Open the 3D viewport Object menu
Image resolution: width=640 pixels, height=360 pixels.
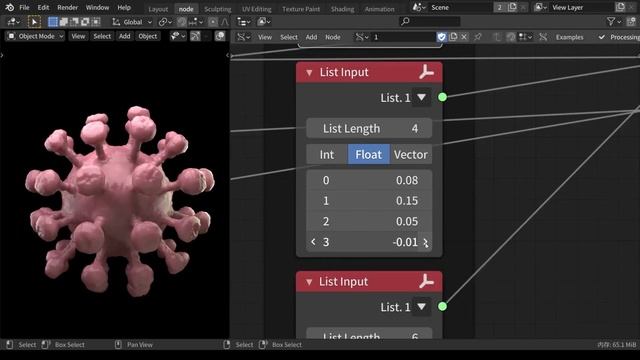(147, 36)
